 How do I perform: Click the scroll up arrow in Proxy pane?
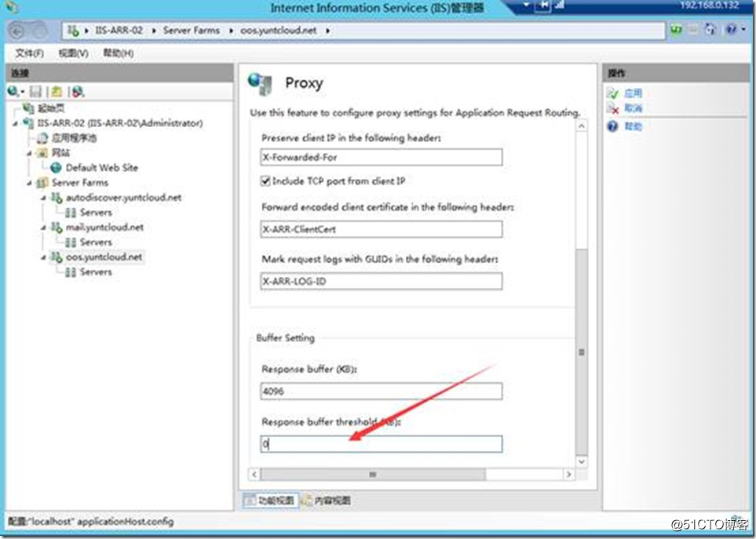tap(582, 126)
